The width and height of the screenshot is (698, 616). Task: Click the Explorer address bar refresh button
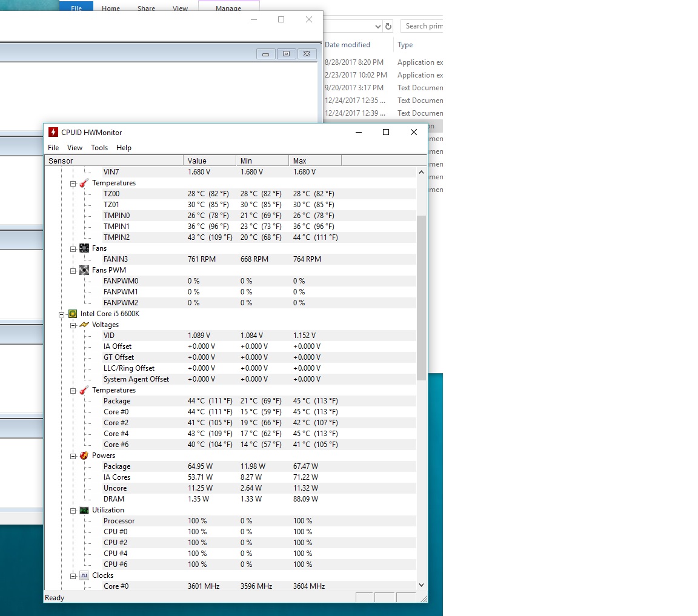pyautogui.click(x=388, y=26)
